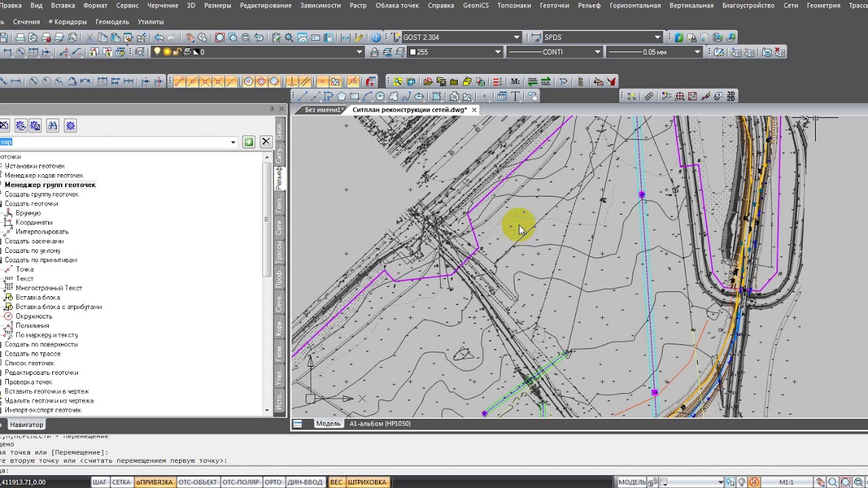Open the МОДЕЛЬ space selector in status bar
This screenshot has height=488, width=868.
coord(633,482)
